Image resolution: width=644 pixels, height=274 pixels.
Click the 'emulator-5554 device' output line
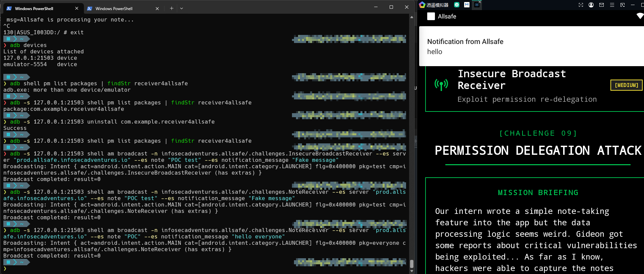(40, 64)
